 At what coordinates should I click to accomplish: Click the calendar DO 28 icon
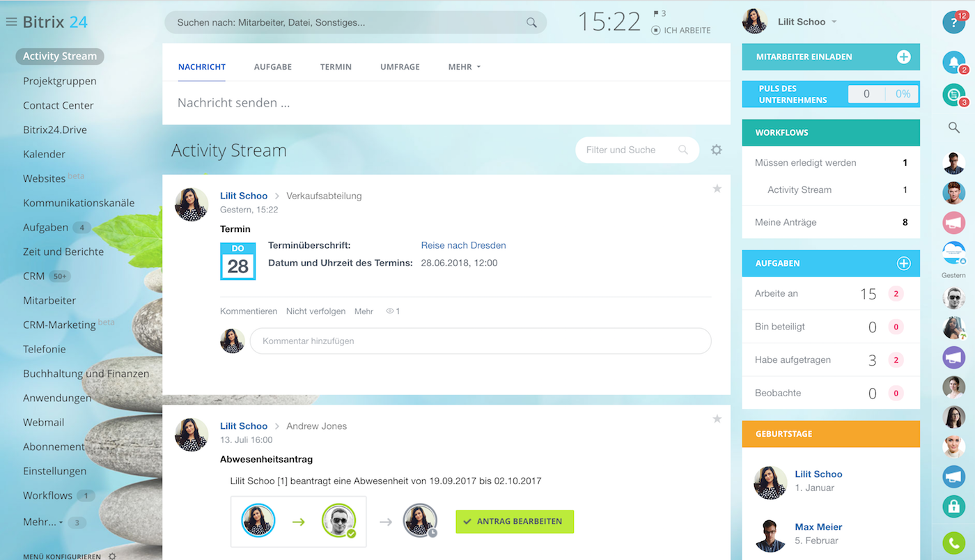[237, 261]
